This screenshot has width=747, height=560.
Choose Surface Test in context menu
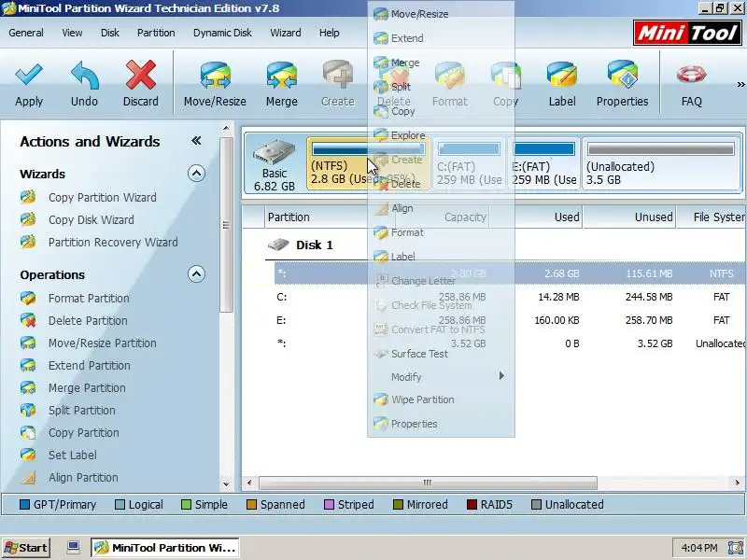441,354
